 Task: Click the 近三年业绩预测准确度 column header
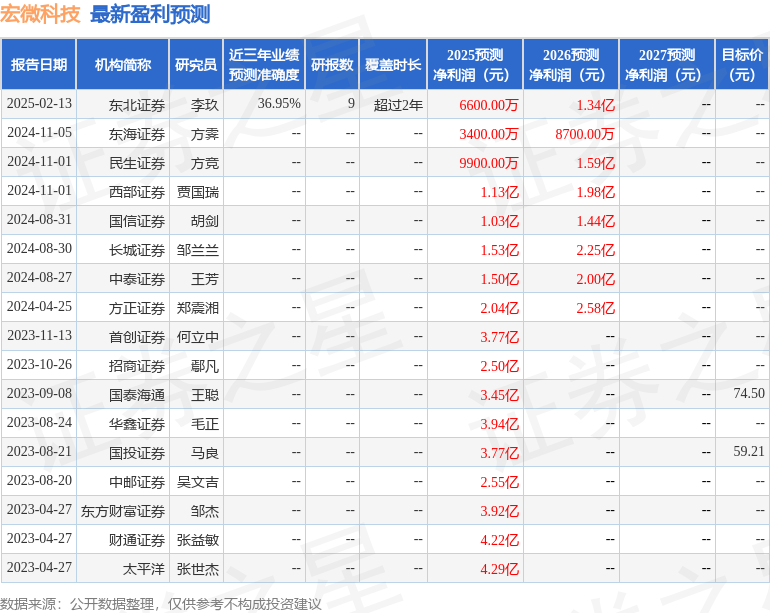[264, 64]
